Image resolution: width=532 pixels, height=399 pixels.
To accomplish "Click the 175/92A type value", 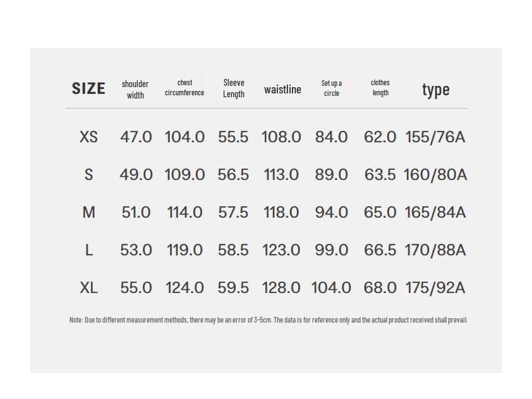I will (x=435, y=288).
